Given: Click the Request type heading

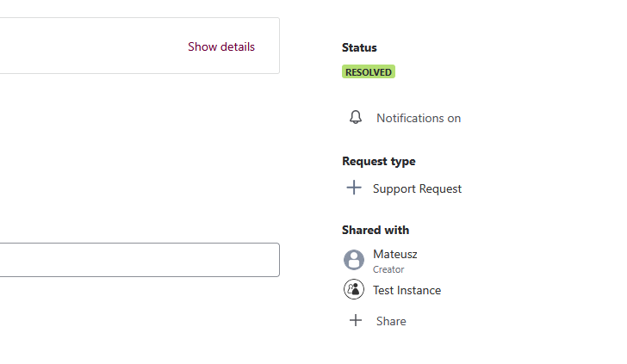Looking at the screenshot, I should pos(378,161).
